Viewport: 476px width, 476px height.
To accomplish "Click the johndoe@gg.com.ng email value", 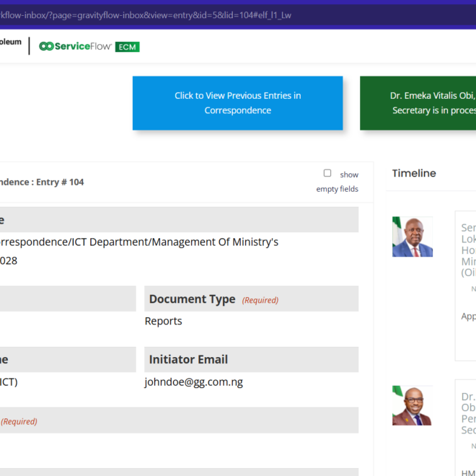I will tap(194, 382).
